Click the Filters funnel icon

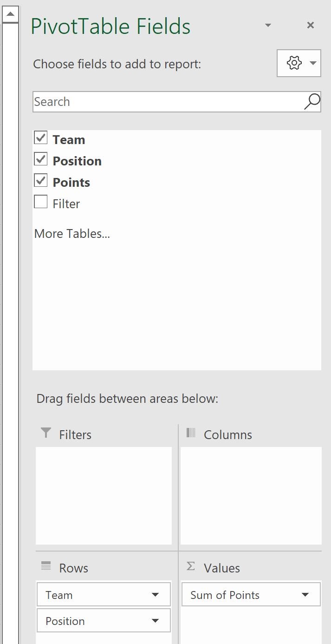click(46, 433)
